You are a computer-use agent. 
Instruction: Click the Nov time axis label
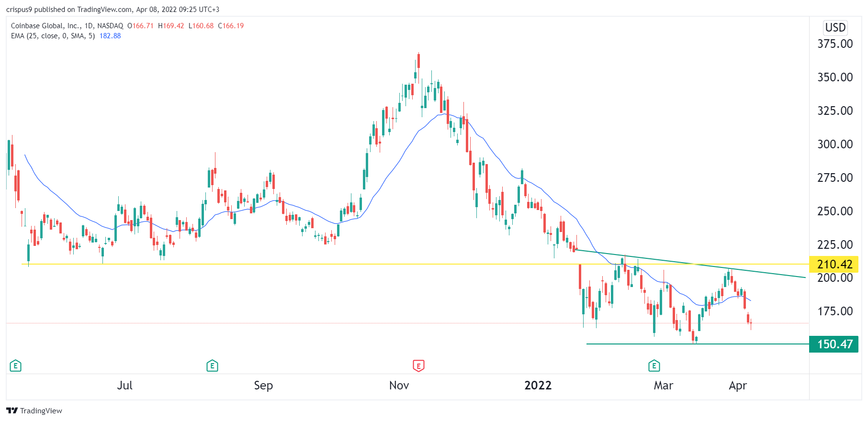[399, 386]
